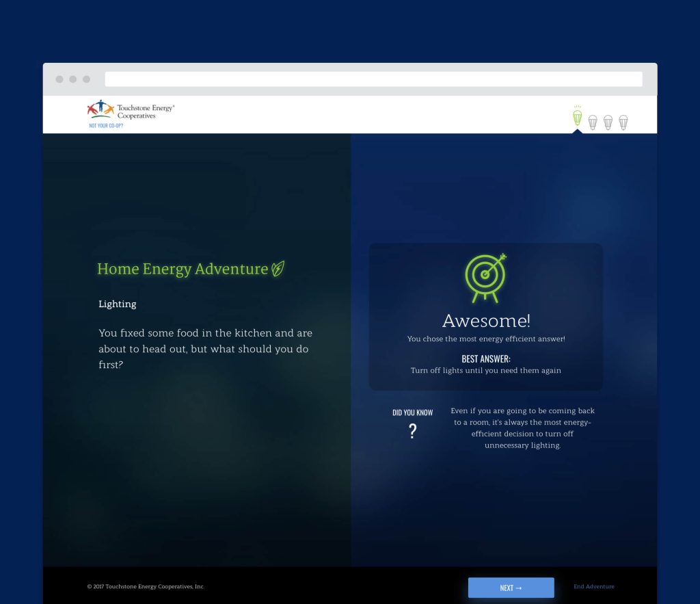Screen dimensions: 700x604
Task: Focus the browser address bar
Action: point(373,79)
